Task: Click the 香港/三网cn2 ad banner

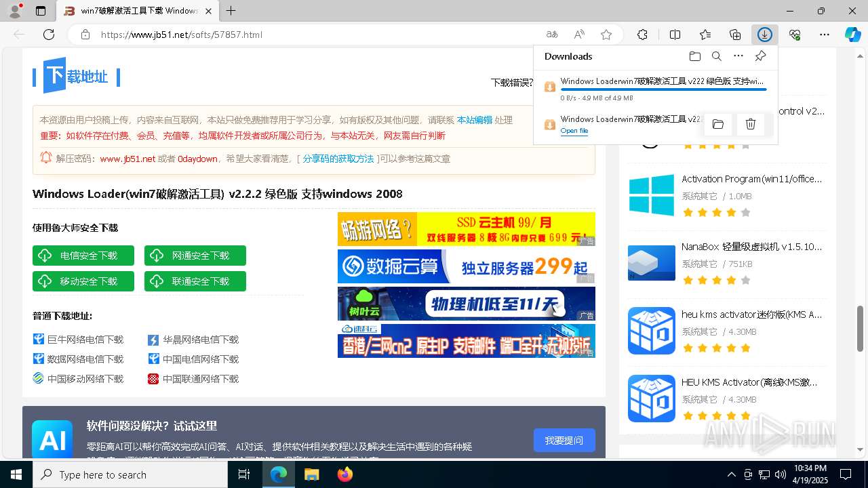Action: 467,341
